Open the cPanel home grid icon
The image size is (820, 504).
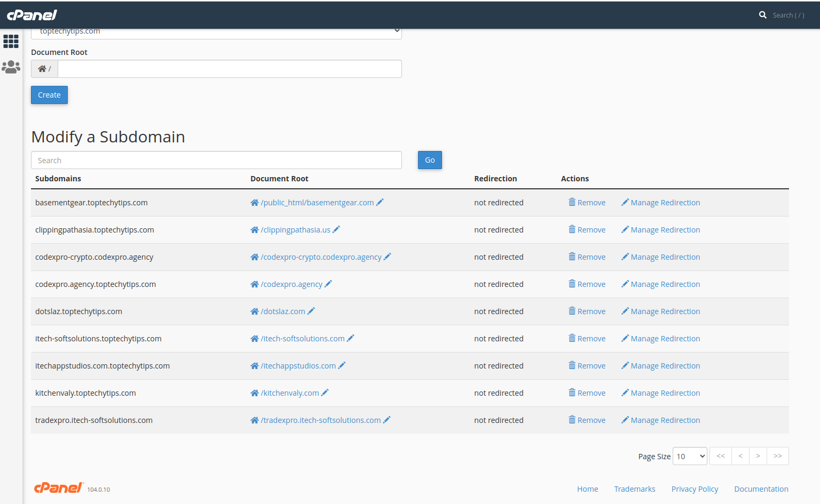coord(11,41)
